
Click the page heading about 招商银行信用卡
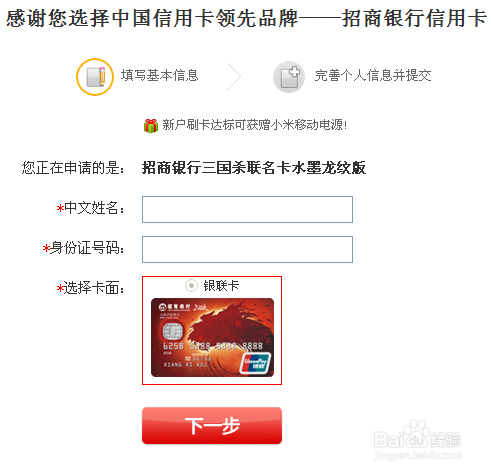246,18
